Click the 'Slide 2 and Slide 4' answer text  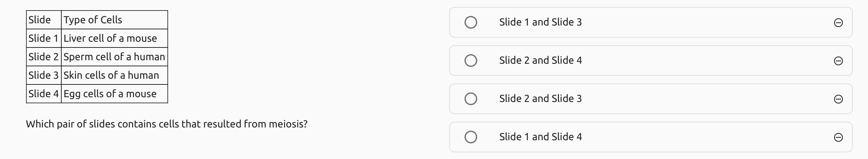pyautogui.click(x=540, y=61)
